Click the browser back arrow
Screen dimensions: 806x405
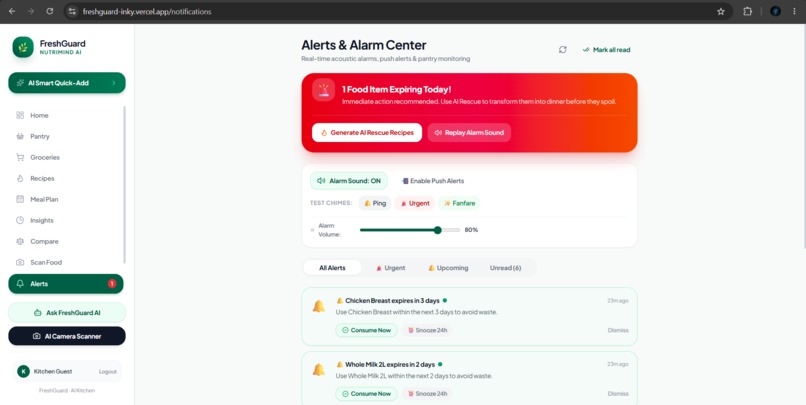click(12, 11)
